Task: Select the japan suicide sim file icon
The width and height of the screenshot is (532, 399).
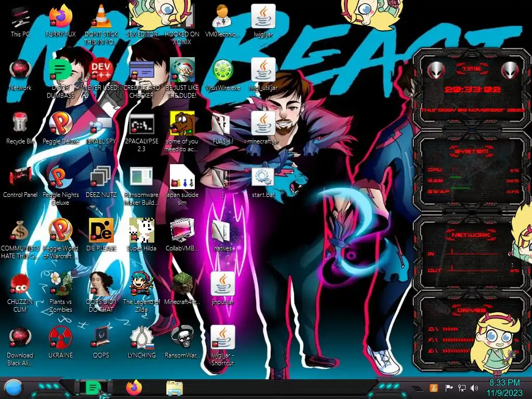Action: tap(182, 177)
